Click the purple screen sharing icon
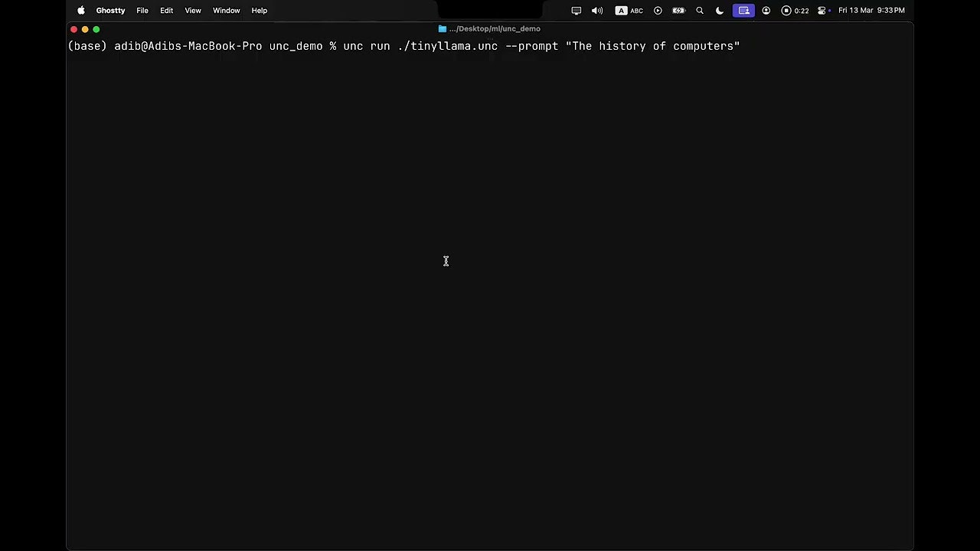The height and width of the screenshot is (551, 980). tap(743, 11)
